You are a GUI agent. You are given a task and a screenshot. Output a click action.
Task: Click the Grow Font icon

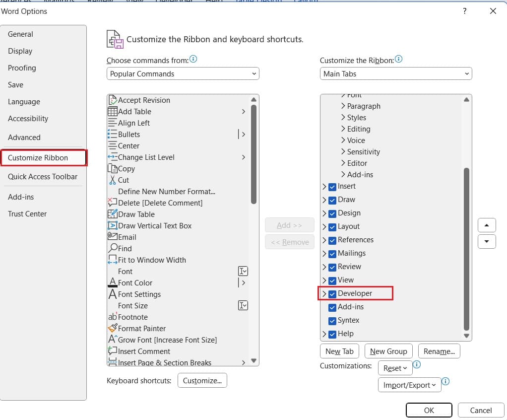pos(112,339)
